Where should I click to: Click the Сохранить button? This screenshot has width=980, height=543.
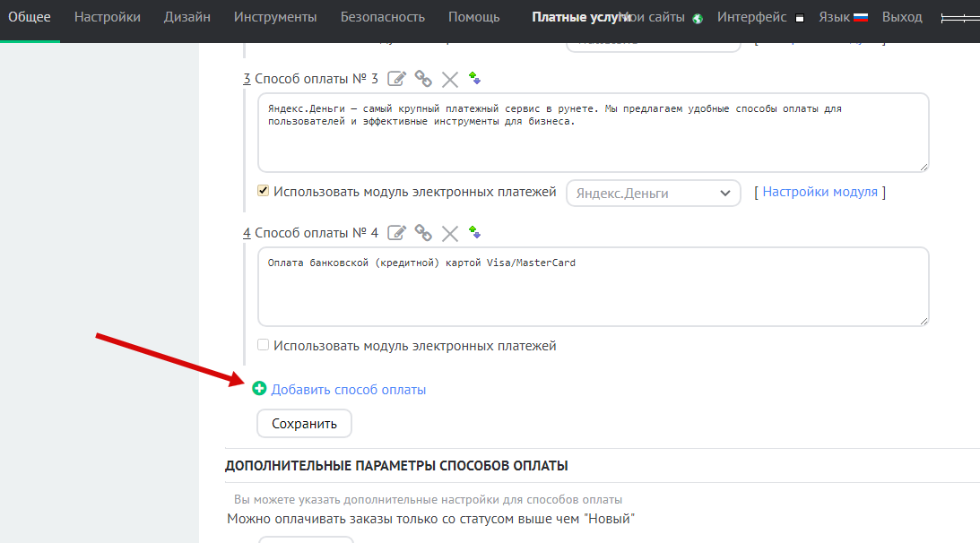coord(304,424)
